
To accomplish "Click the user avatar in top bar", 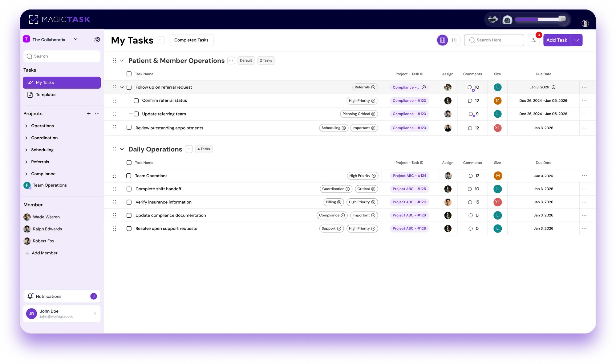I will [x=585, y=23].
